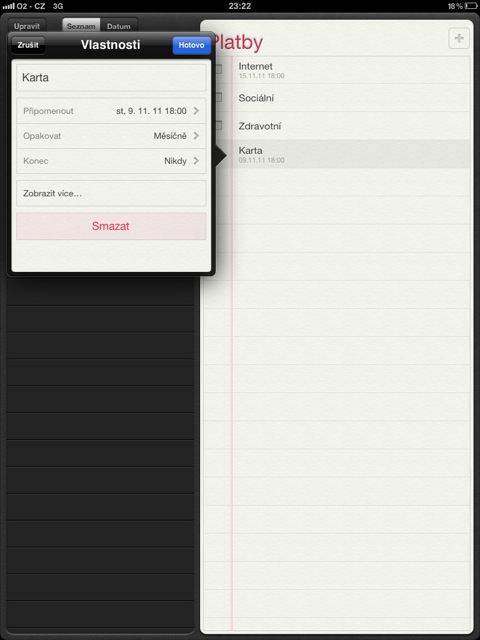Select the Internet reminder text
The image size is (480, 640).
[x=256, y=66]
